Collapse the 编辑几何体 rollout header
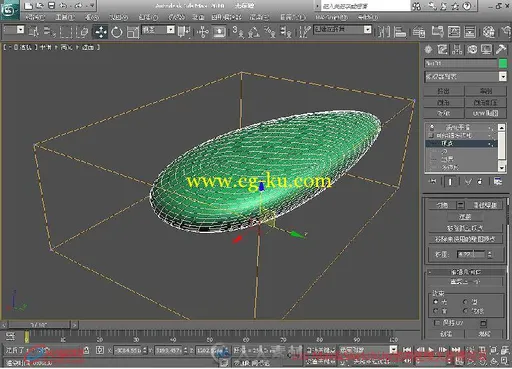 (x=465, y=272)
